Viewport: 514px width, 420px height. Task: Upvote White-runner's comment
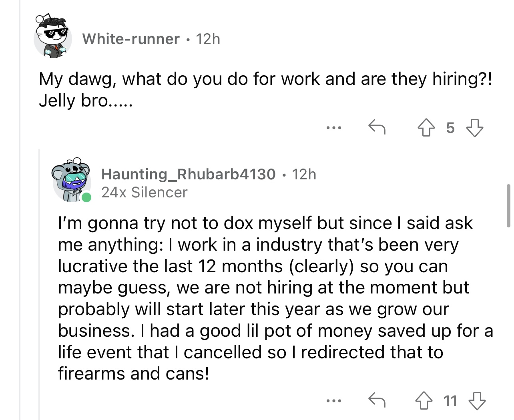[x=425, y=128]
